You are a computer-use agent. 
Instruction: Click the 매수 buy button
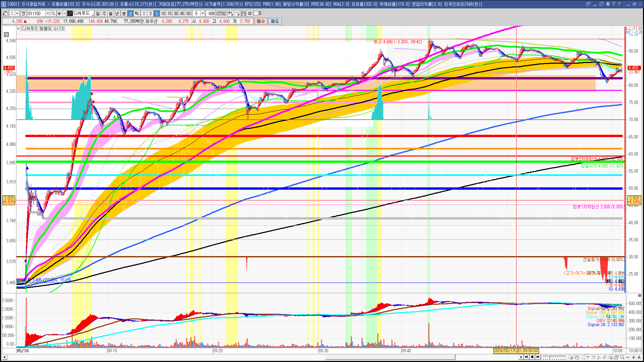tap(261, 21)
